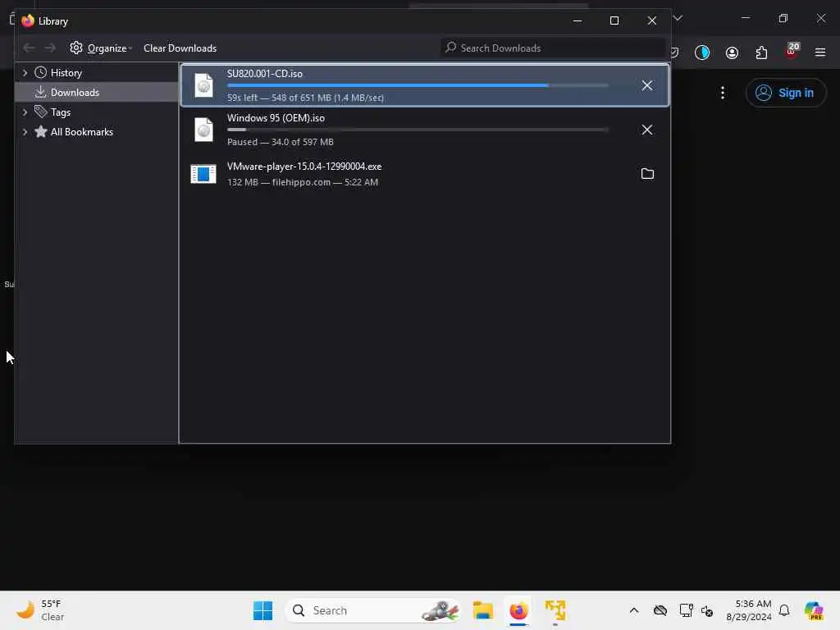Click the crossed-out cloud tray icon
The height and width of the screenshot is (630, 840).
tap(660, 610)
